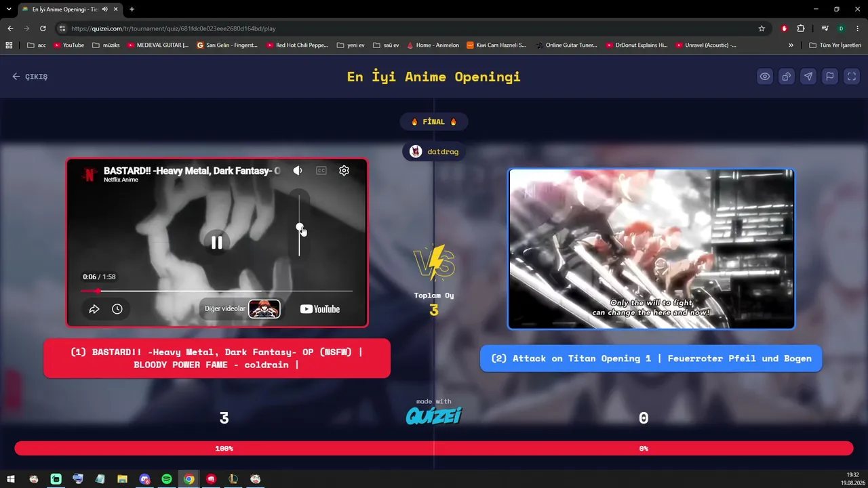Play the Attack on Titan video thumbnail
868x488 pixels.
click(x=651, y=249)
